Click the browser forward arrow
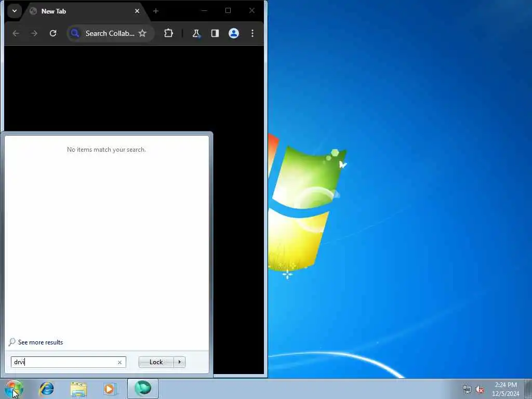This screenshot has width=532, height=399. click(x=34, y=33)
